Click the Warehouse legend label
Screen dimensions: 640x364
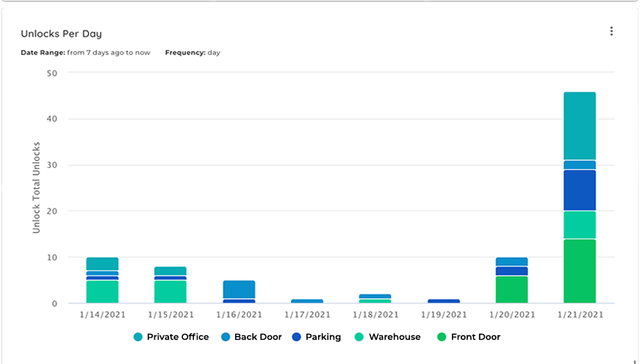pos(395,337)
